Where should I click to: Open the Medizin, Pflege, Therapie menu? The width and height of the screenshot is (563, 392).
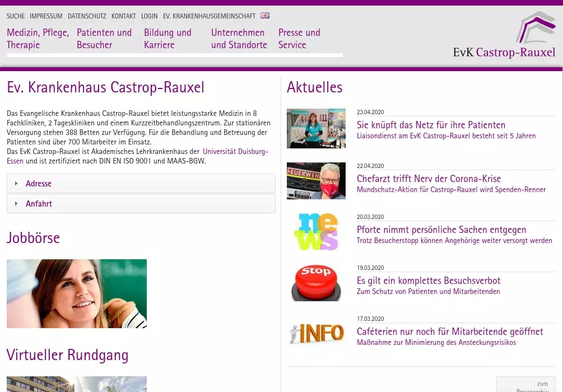click(38, 39)
